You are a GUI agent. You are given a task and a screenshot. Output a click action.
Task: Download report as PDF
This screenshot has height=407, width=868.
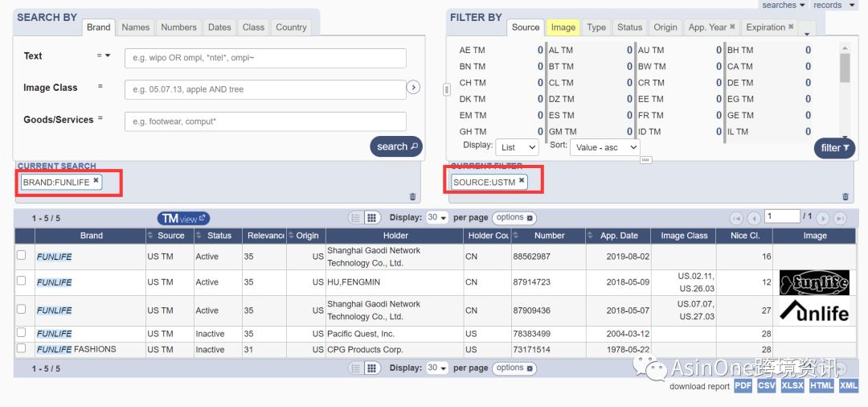coord(743,386)
